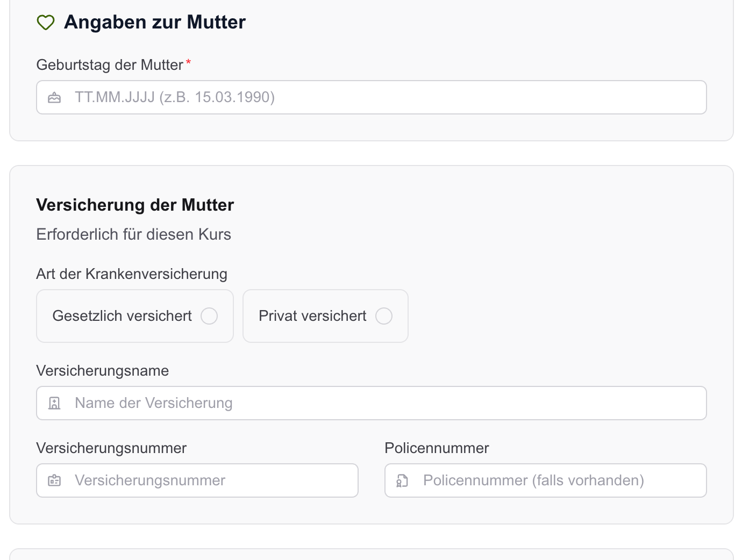The height and width of the screenshot is (560, 742).
Task: Click the heart icon beside Angaben zur Mutter
Action: pos(46,23)
